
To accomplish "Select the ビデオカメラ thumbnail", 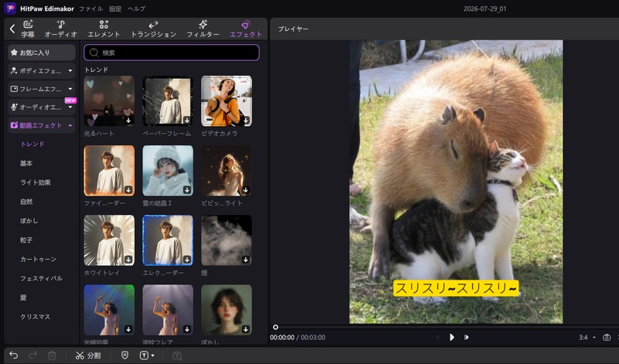I will tap(227, 101).
